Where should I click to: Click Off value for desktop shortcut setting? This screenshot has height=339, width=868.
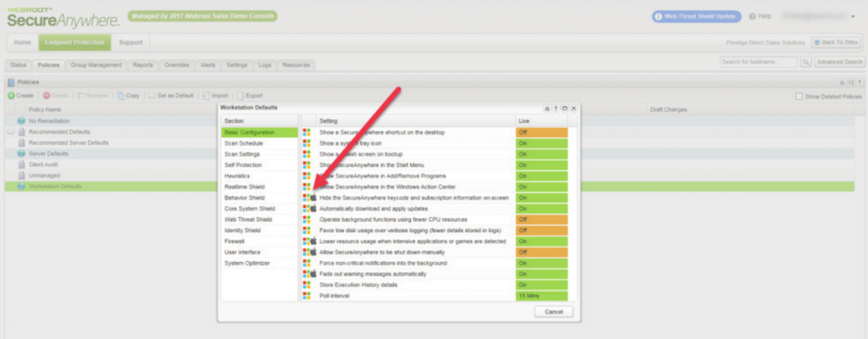point(542,133)
